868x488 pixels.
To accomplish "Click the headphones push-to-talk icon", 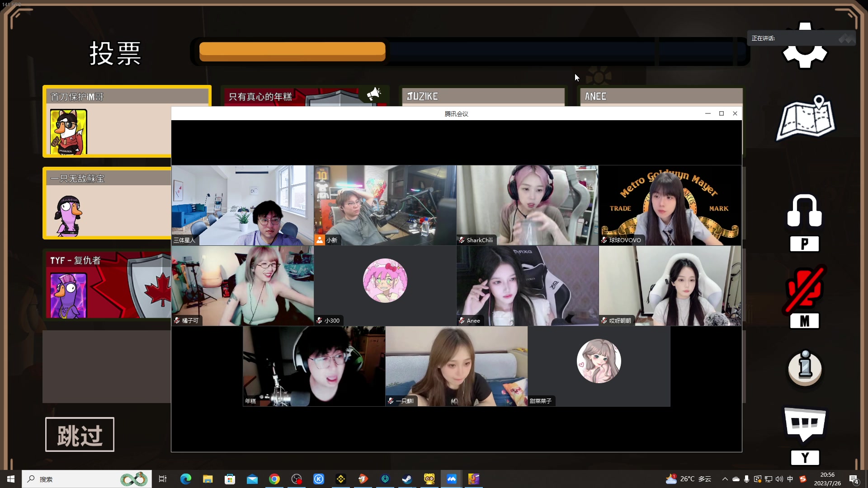I will coord(805,211).
